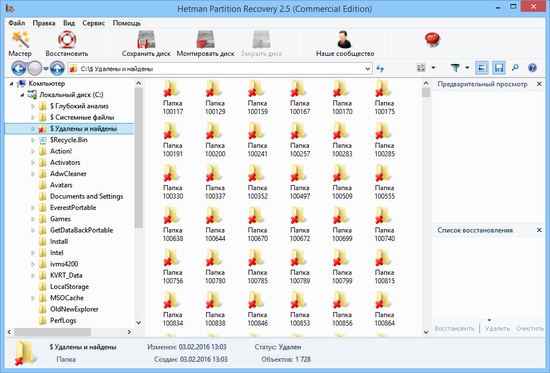Screen dimensions: 550x373
Task: Go back with the left arrow
Action: pos(19,68)
